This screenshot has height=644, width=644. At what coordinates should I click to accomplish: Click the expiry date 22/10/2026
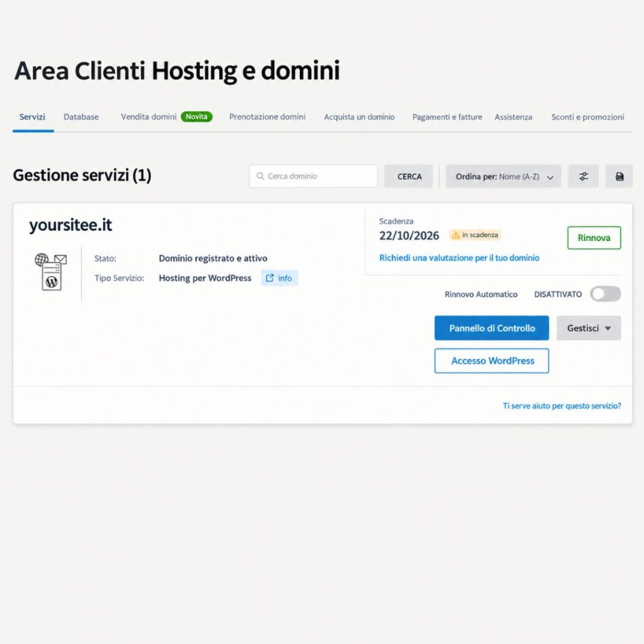point(409,236)
